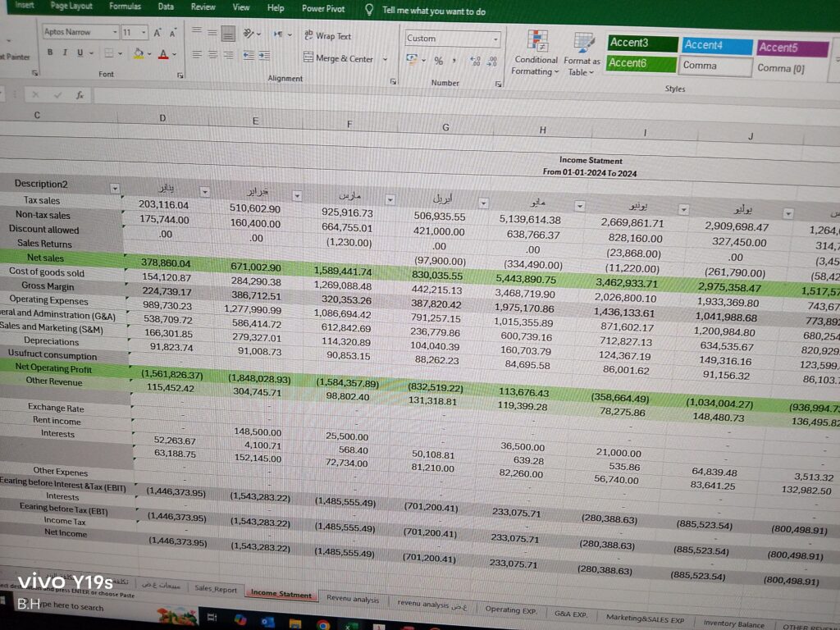Open the Help ribbon tab

click(x=276, y=8)
